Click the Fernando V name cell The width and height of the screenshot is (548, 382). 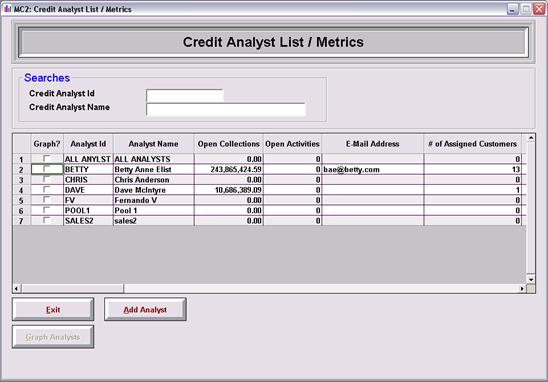(x=153, y=200)
